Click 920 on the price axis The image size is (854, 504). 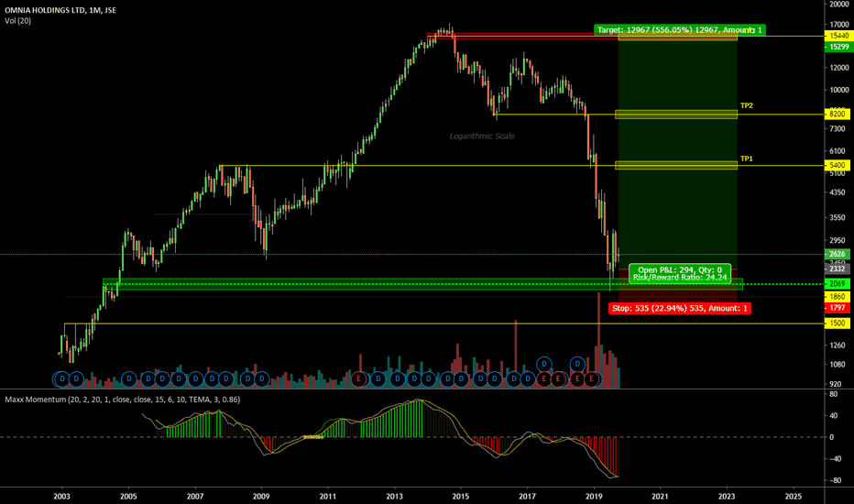[836, 384]
